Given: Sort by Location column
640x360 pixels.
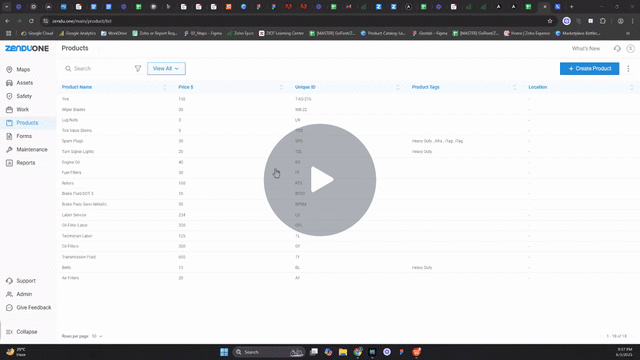Looking at the screenshot, I should (538, 87).
